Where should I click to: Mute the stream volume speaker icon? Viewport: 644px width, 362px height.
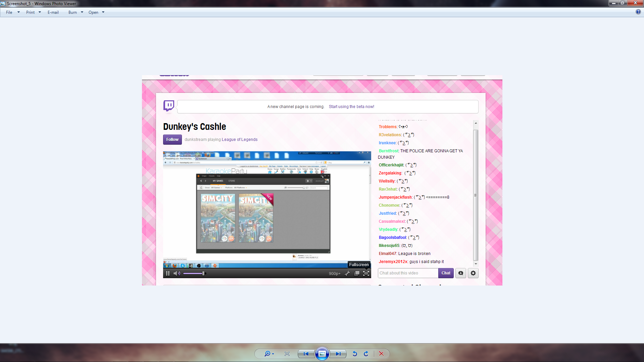click(177, 273)
